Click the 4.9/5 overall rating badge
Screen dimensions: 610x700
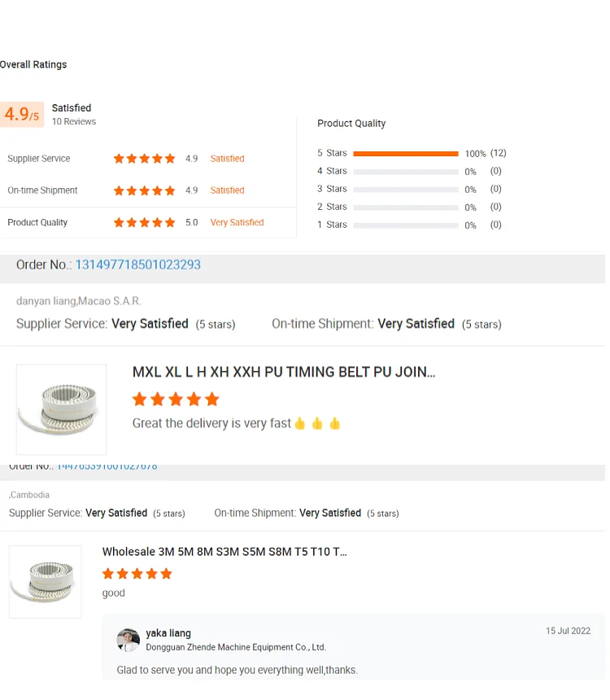(22, 115)
